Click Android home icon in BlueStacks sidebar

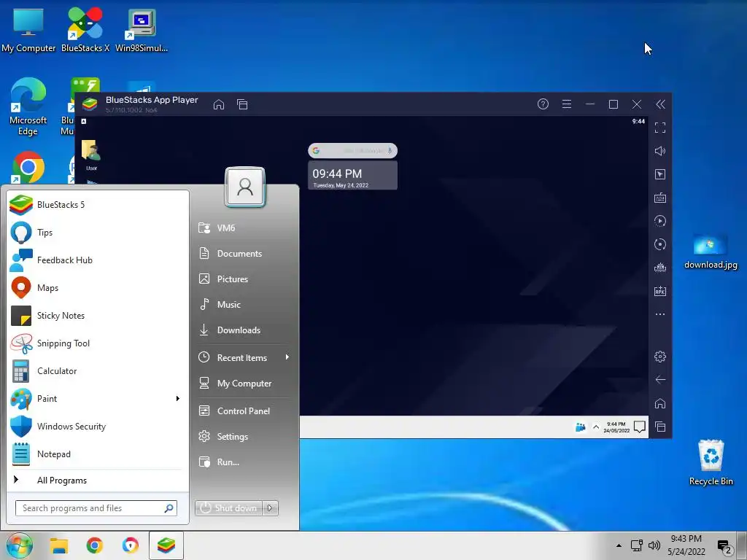(659, 403)
